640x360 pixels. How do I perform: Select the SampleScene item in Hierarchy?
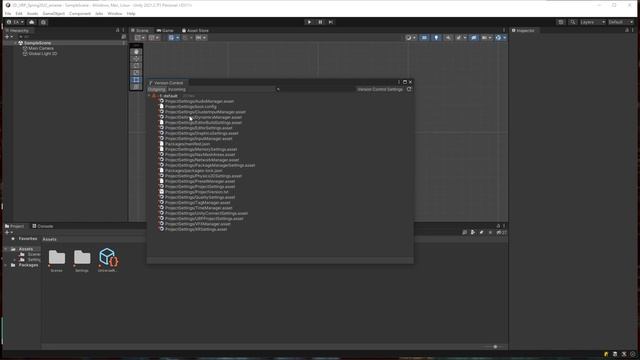tap(38, 43)
